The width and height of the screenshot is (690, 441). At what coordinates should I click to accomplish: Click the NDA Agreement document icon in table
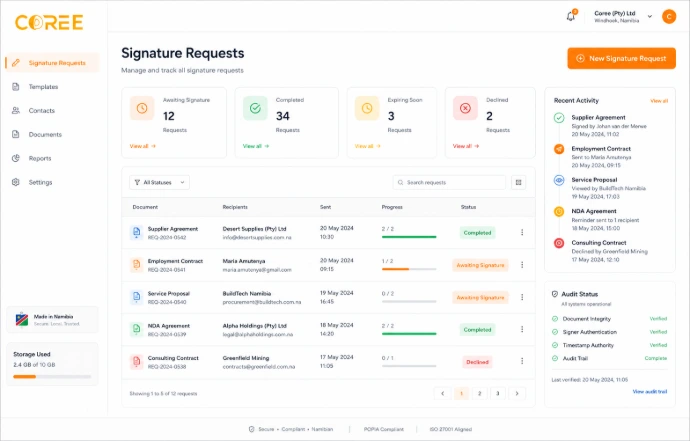(136, 329)
